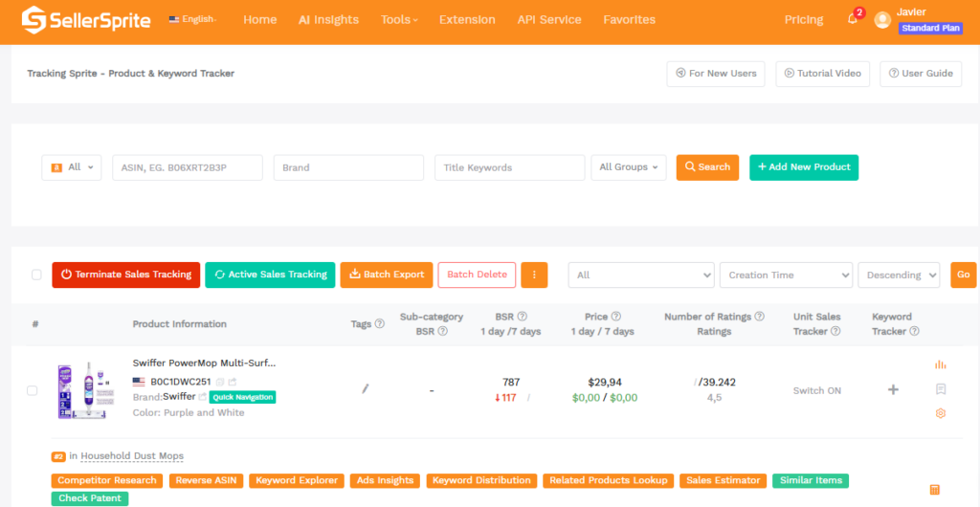This screenshot has width=980, height=507.
Task: Click the help icon next to Price header
Action: coord(615,317)
